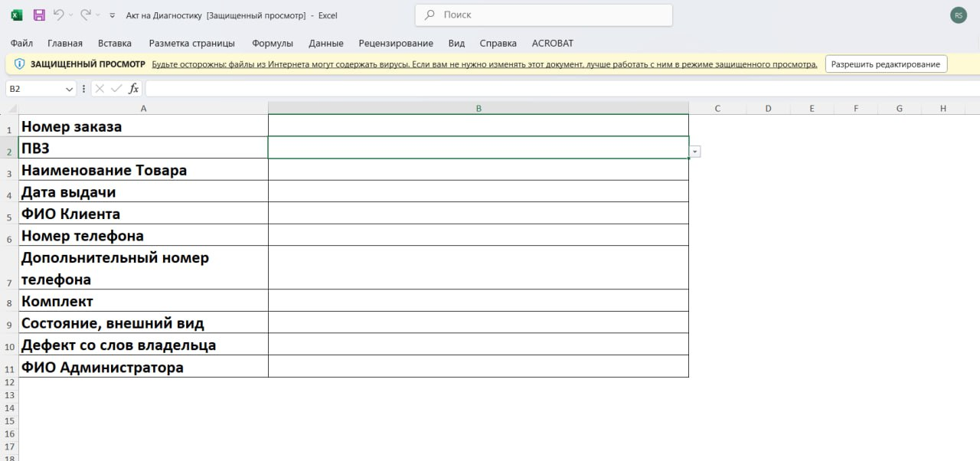This screenshot has height=461, width=980.
Task: Click empty cell B8 next to Комплект
Action: 479,301
